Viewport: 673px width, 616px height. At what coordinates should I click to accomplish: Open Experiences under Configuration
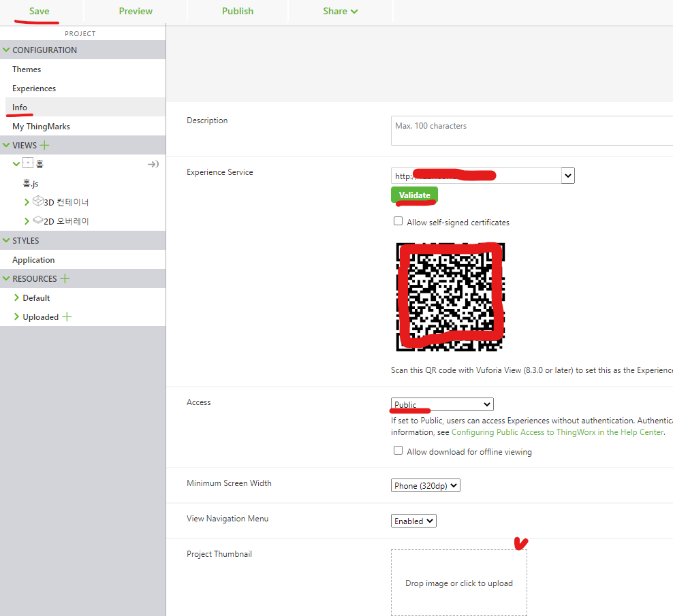point(34,88)
